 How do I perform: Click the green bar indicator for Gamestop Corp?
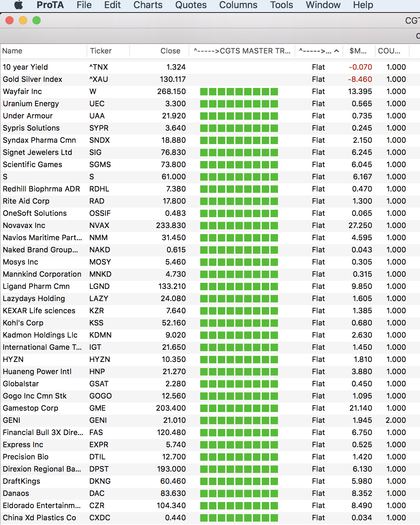(x=239, y=408)
